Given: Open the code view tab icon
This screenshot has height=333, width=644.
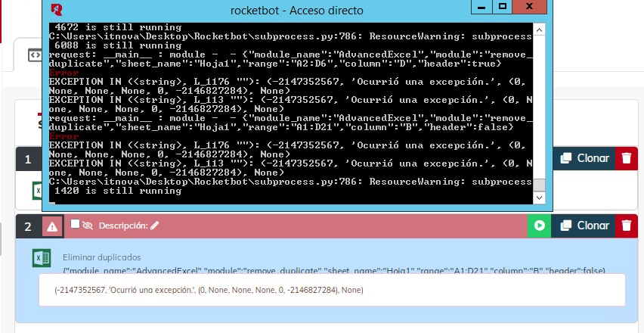Looking at the screenshot, I should (35, 54).
